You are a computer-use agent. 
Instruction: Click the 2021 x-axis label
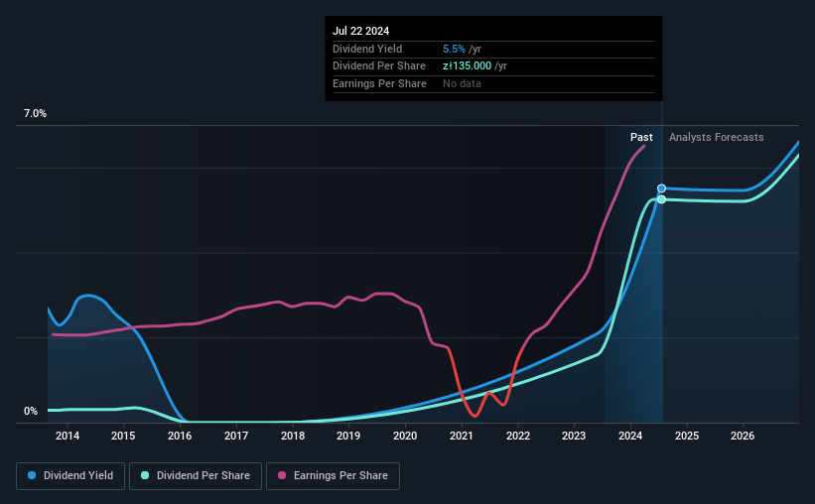click(461, 436)
